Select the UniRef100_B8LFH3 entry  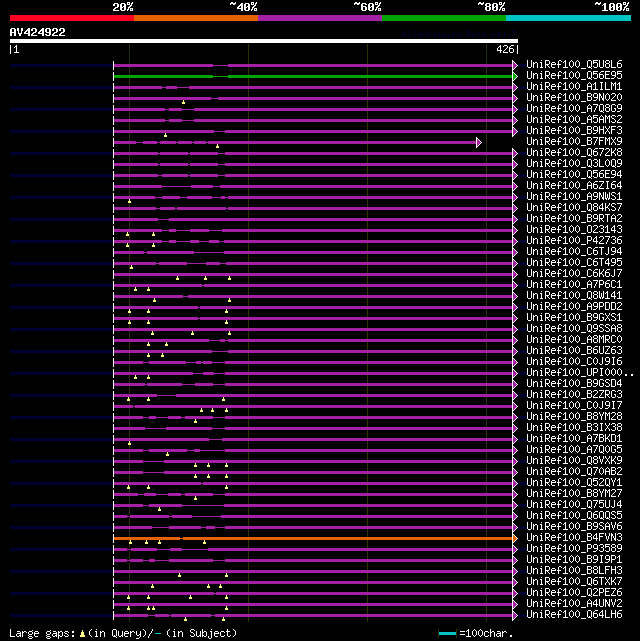(574, 571)
